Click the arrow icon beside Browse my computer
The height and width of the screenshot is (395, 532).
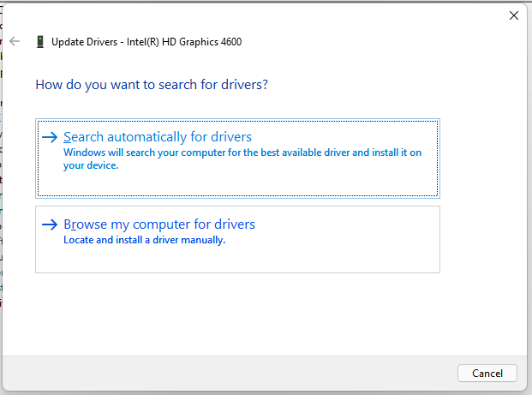coord(50,224)
